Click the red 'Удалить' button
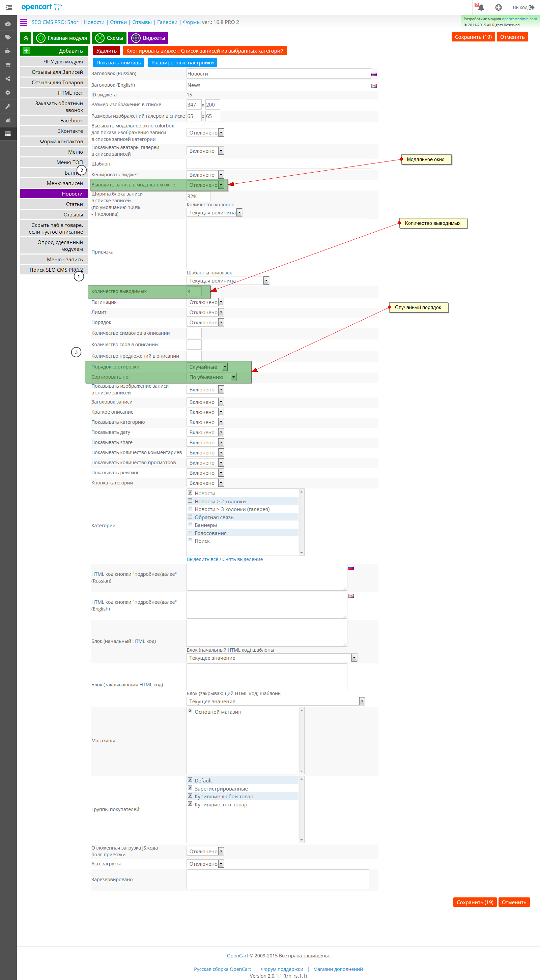Viewport: 540px width, 980px height. coord(107,51)
